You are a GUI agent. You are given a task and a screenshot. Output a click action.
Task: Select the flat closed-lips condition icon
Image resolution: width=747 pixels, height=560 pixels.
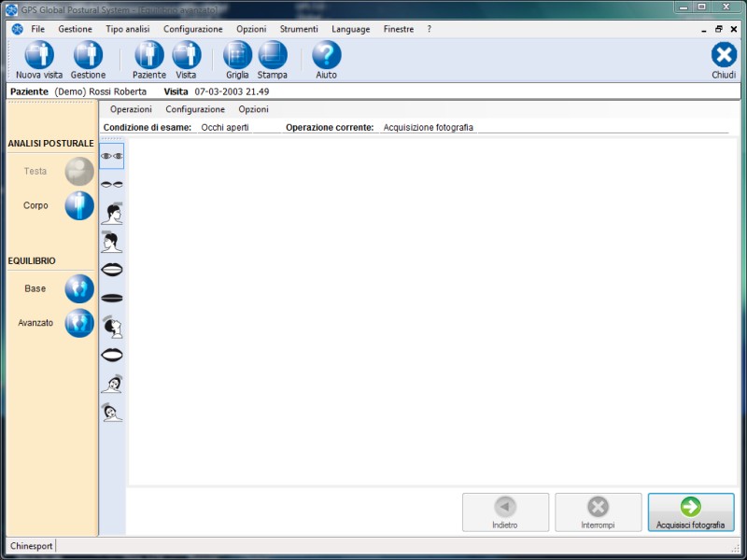click(x=112, y=298)
